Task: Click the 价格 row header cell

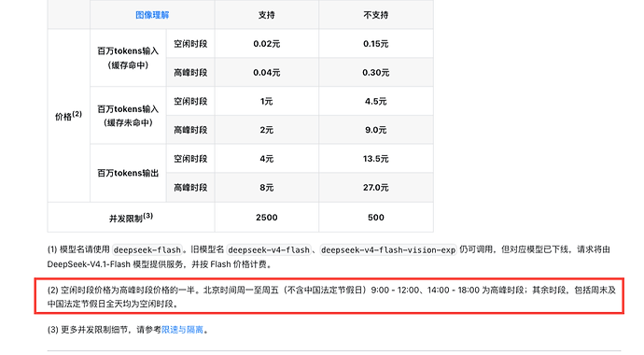Action: [68, 116]
